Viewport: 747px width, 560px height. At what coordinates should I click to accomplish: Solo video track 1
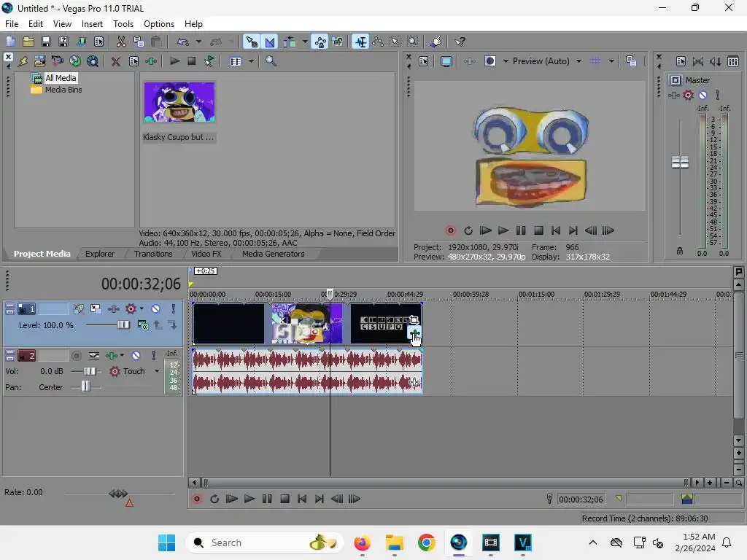(x=174, y=308)
